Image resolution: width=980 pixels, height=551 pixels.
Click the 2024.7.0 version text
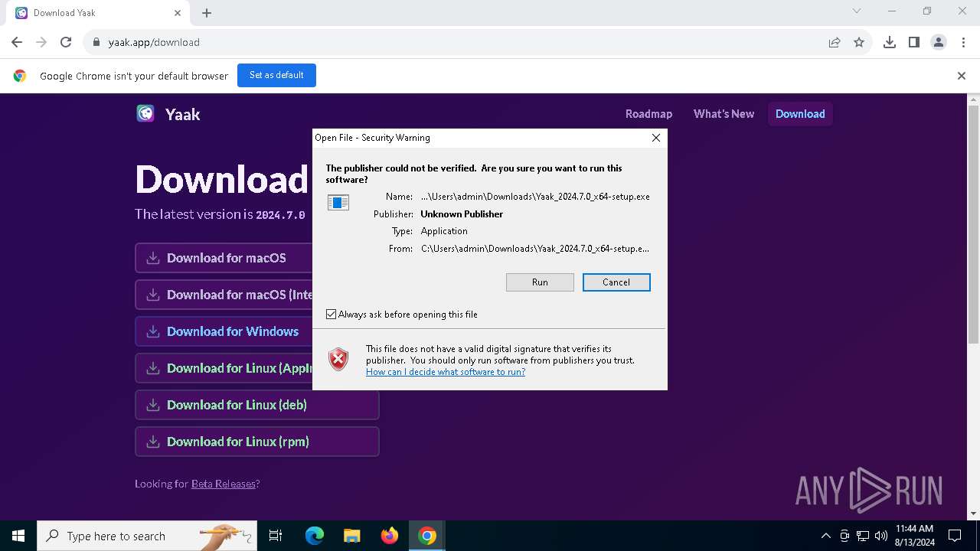(x=279, y=215)
